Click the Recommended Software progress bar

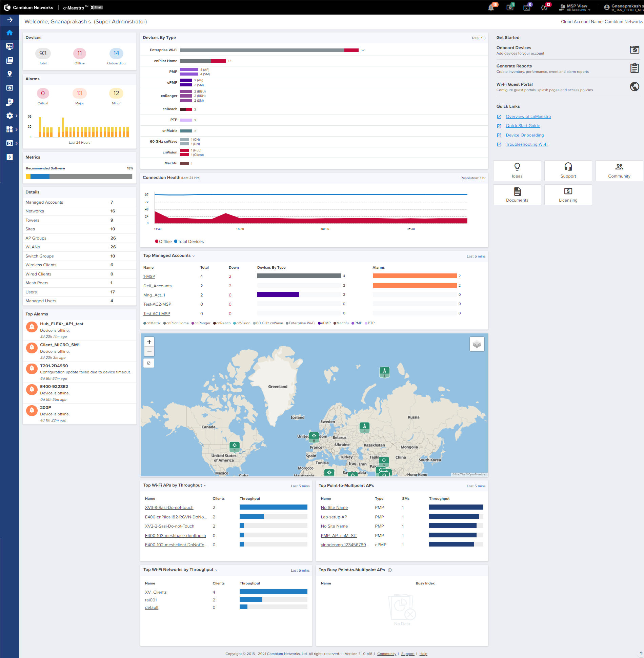point(79,177)
